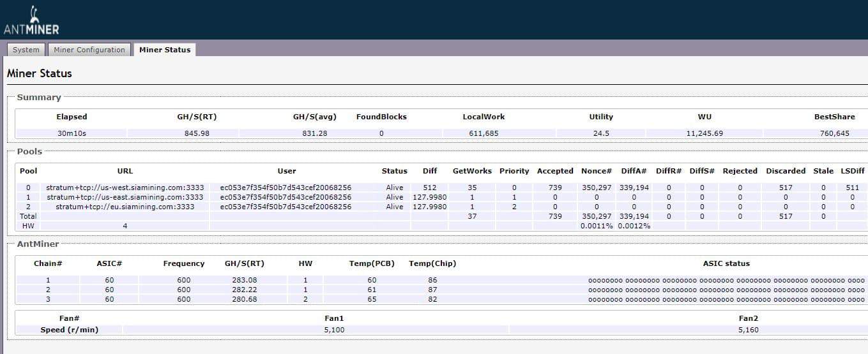Image resolution: width=868 pixels, height=354 pixels.
Task: Click the LSDiff value 511
Action: click(852, 188)
